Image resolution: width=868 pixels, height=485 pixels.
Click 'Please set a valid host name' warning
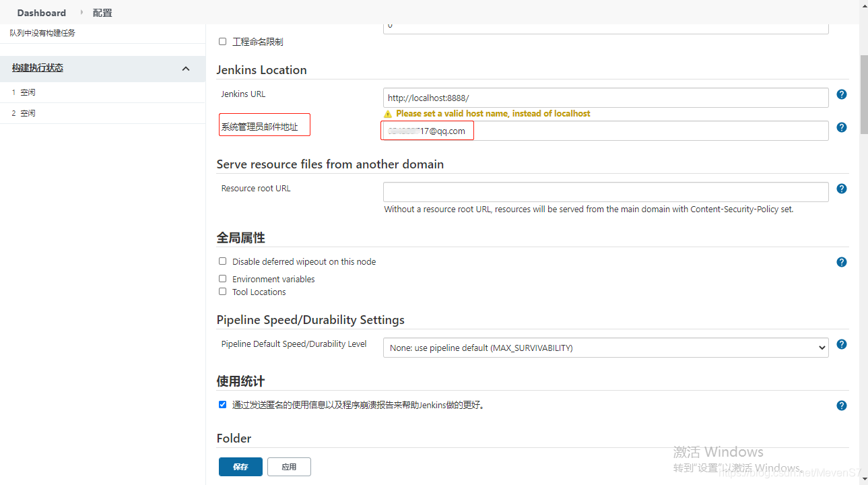coord(493,114)
